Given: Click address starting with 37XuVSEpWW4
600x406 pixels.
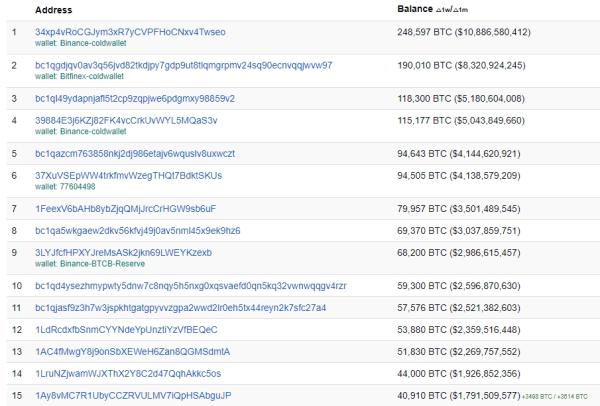Looking at the screenshot, I should click(x=128, y=175).
